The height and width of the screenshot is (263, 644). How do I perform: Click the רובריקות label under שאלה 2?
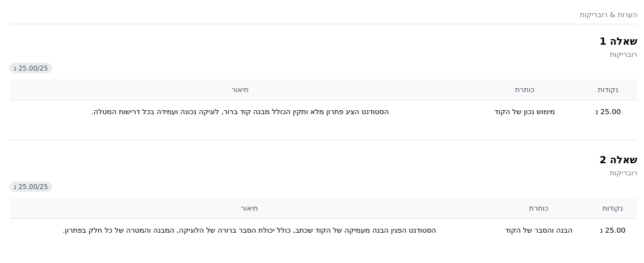pos(624,173)
